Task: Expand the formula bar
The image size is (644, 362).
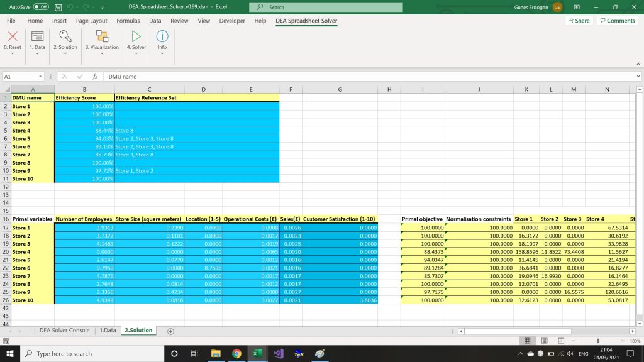Action: [638, 76]
